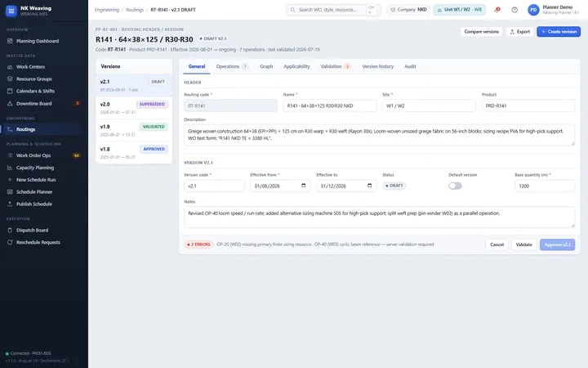Image resolution: width=588 pixels, height=368 pixels.
Task: Switch to the General tab
Action: click(197, 66)
